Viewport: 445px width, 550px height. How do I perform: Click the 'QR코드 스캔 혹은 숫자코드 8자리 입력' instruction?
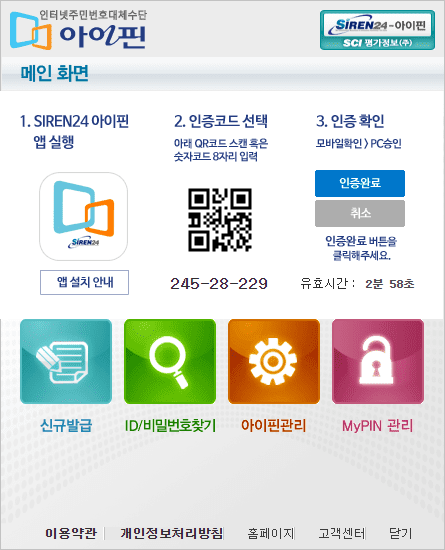tap(221, 150)
